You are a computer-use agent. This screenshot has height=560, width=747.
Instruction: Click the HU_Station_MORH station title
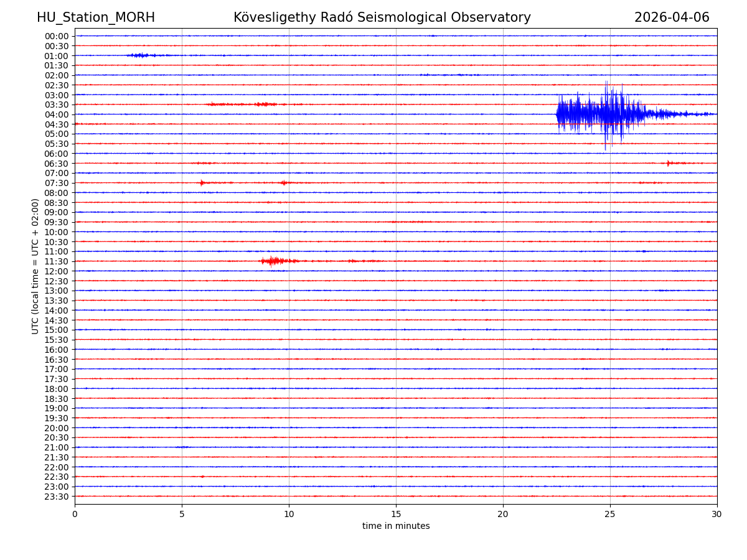tap(96, 18)
